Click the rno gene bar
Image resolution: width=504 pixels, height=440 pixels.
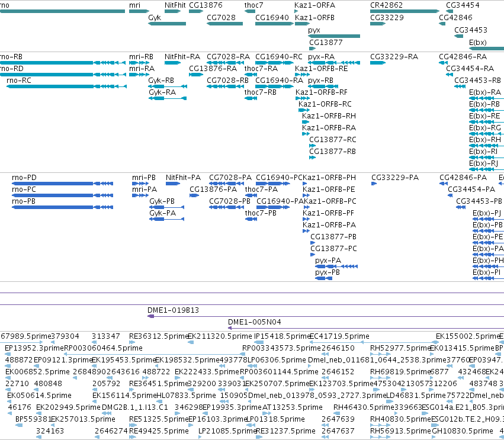click(62, 11)
